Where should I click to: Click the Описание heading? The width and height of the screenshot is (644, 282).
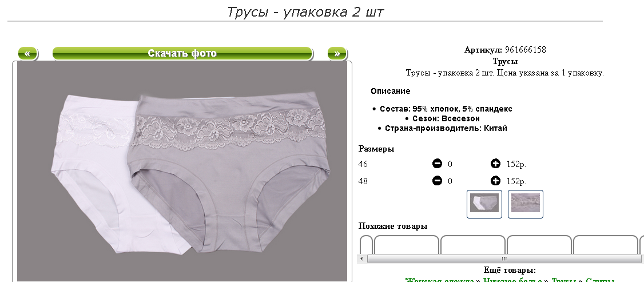[x=390, y=91]
